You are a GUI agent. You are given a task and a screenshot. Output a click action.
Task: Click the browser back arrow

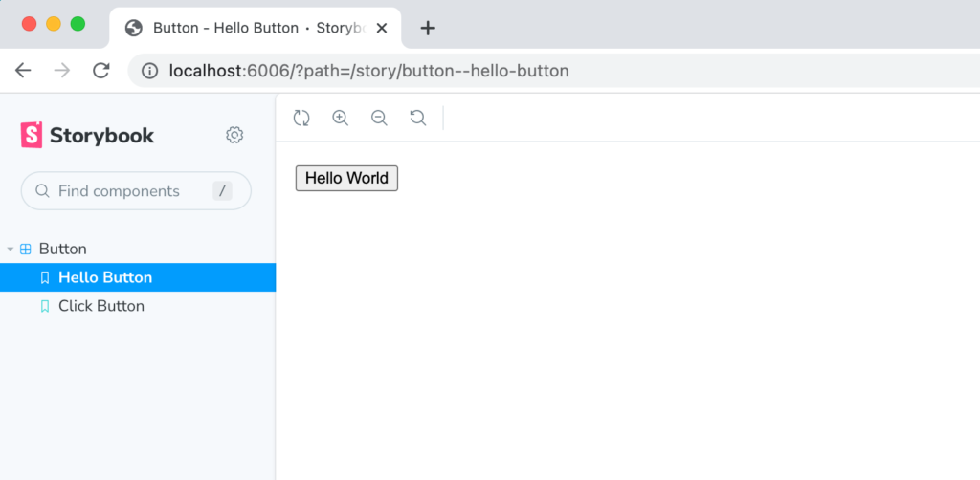point(23,71)
